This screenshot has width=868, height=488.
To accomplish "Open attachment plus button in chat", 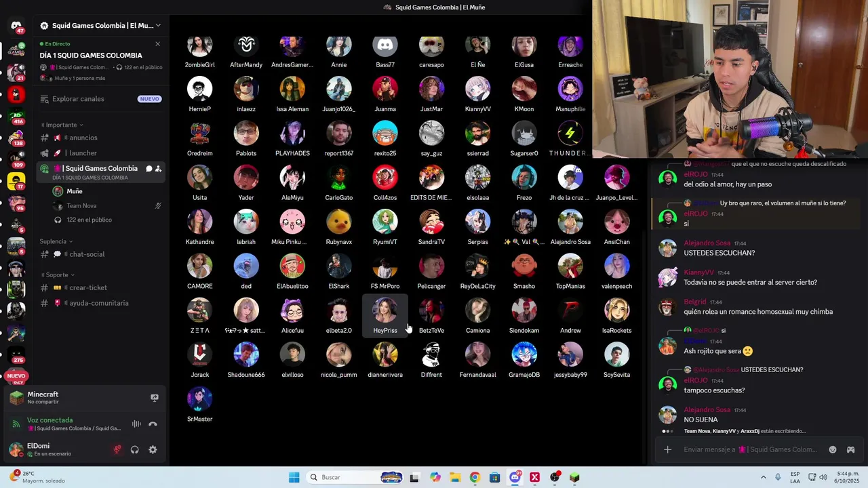I will (x=668, y=449).
